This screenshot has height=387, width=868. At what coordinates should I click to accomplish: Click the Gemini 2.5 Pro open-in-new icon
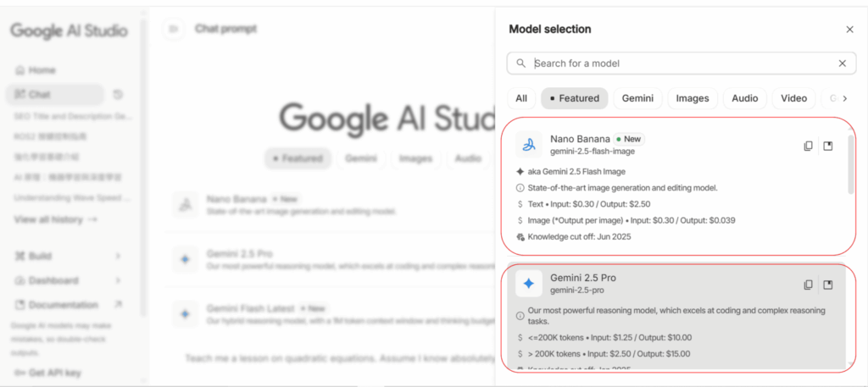pyautogui.click(x=828, y=285)
